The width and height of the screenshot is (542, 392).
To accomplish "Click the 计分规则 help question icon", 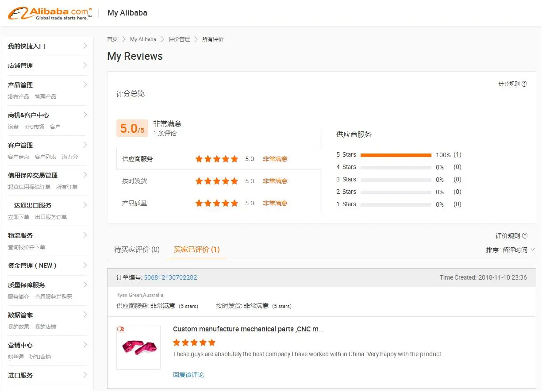I will 524,84.
